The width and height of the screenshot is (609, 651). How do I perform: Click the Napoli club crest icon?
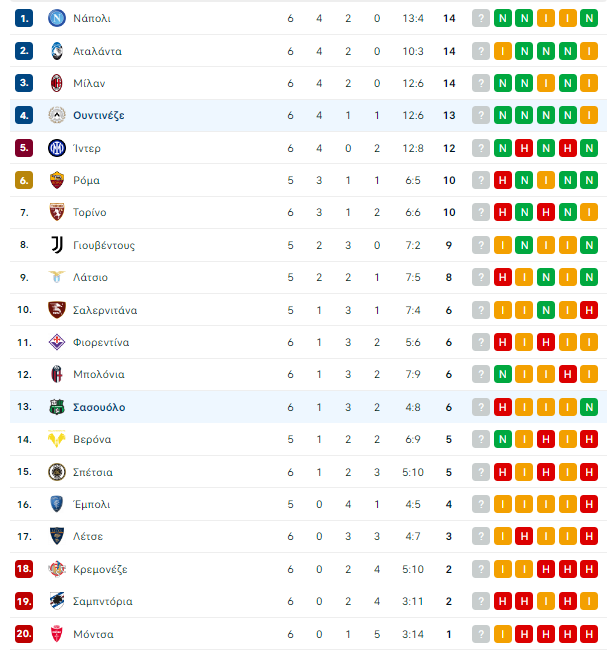tap(57, 18)
